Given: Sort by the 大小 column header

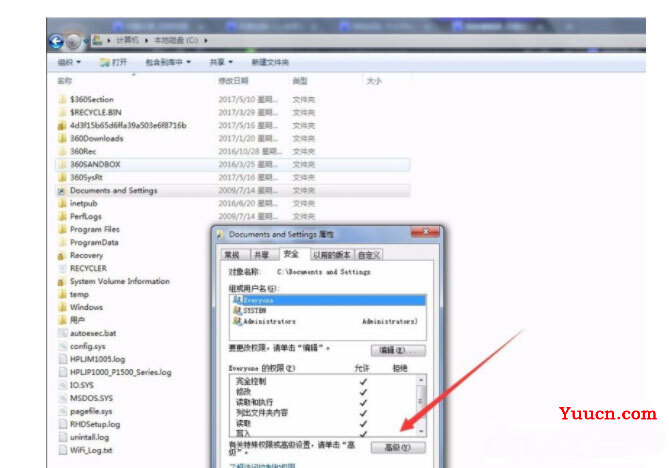Looking at the screenshot, I should 374,81.
